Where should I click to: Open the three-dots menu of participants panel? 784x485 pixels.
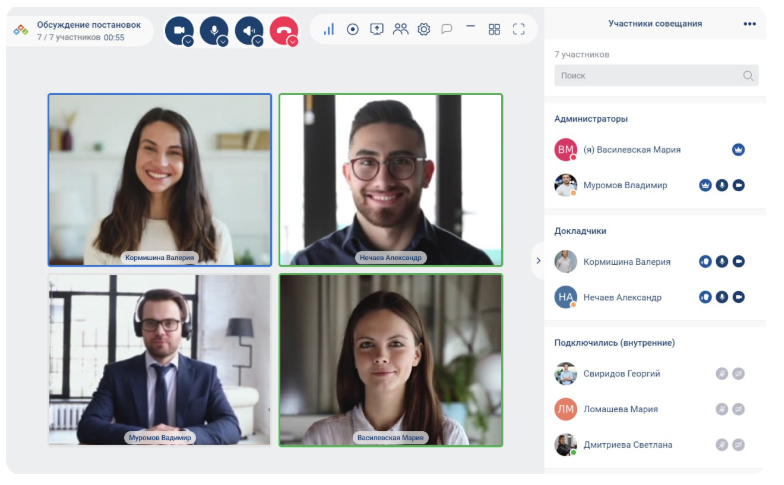(750, 24)
